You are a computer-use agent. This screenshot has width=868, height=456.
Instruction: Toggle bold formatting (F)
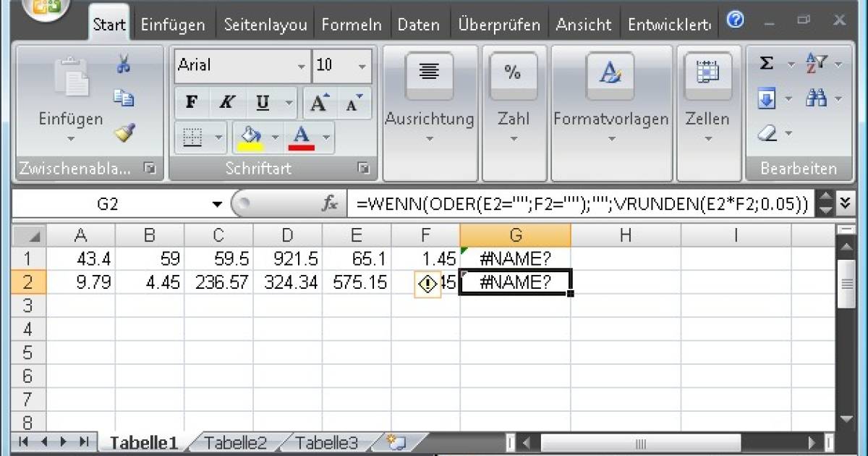tap(192, 102)
